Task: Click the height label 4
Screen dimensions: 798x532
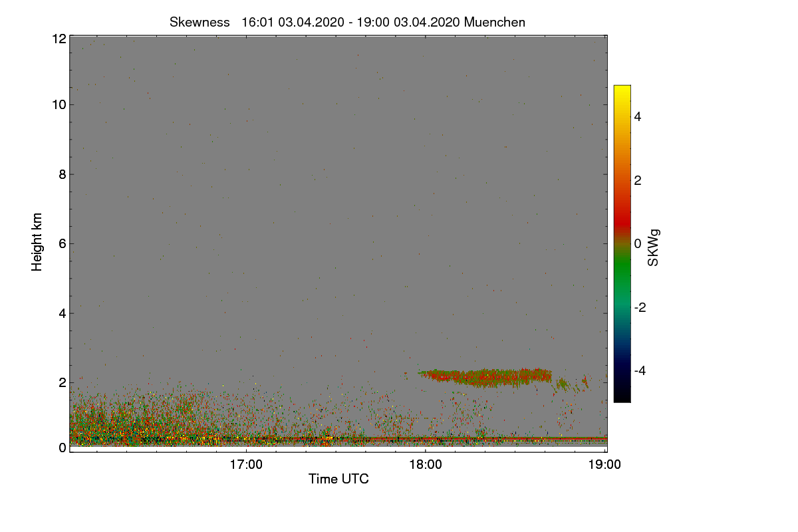Action: tap(62, 313)
